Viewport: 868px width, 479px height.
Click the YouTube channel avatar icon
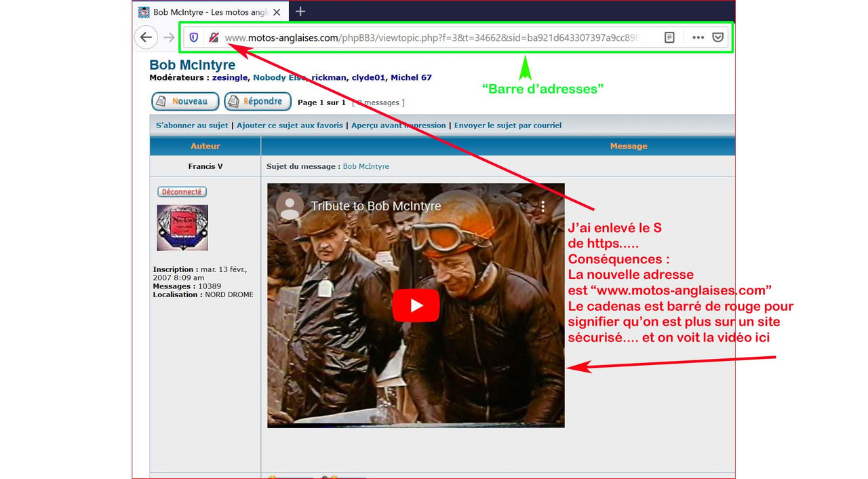290,206
